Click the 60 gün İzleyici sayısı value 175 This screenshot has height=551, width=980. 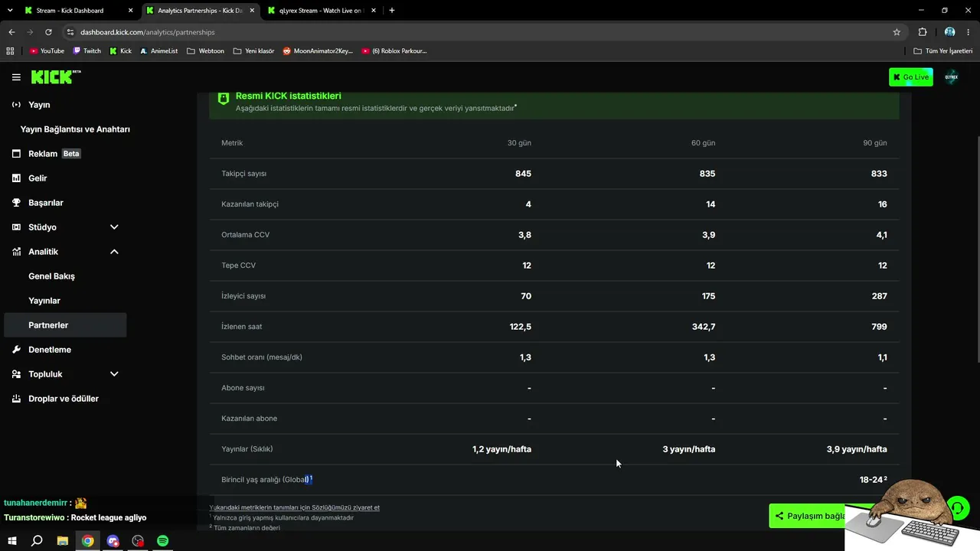707,296
